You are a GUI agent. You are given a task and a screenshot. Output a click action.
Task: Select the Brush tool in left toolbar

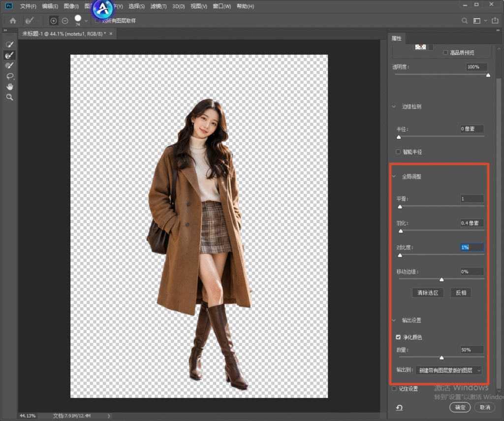(x=10, y=65)
